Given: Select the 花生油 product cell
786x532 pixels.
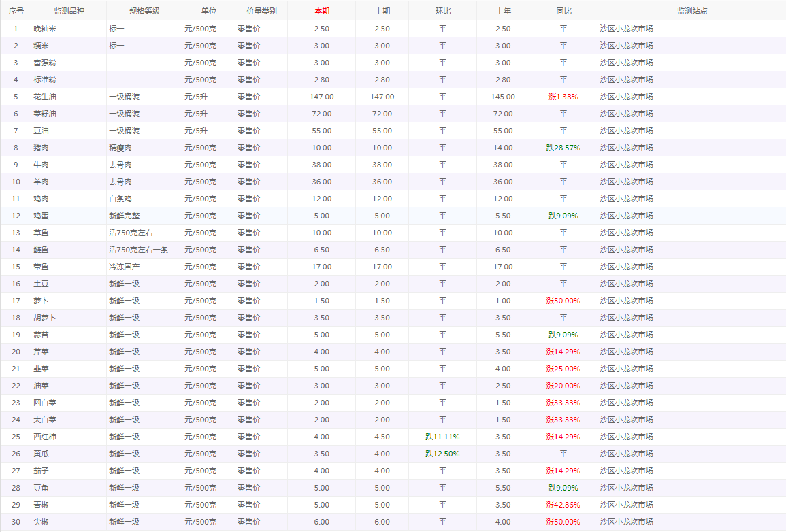Looking at the screenshot, I should coord(45,97).
